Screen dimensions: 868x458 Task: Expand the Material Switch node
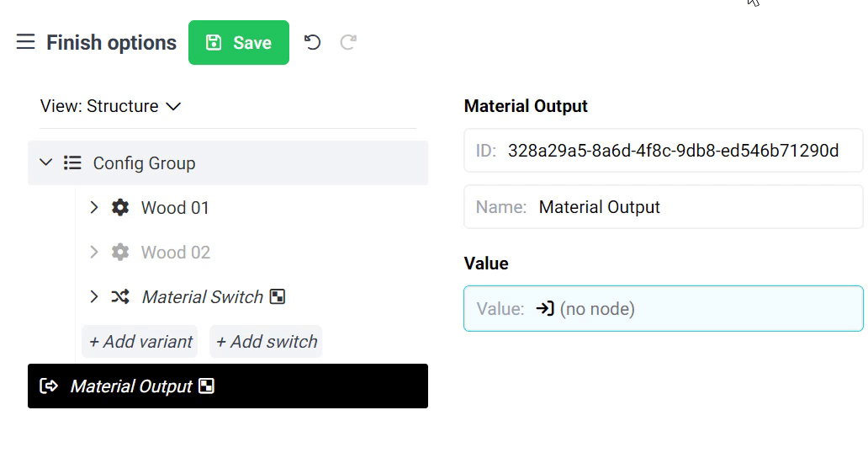pos(94,297)
